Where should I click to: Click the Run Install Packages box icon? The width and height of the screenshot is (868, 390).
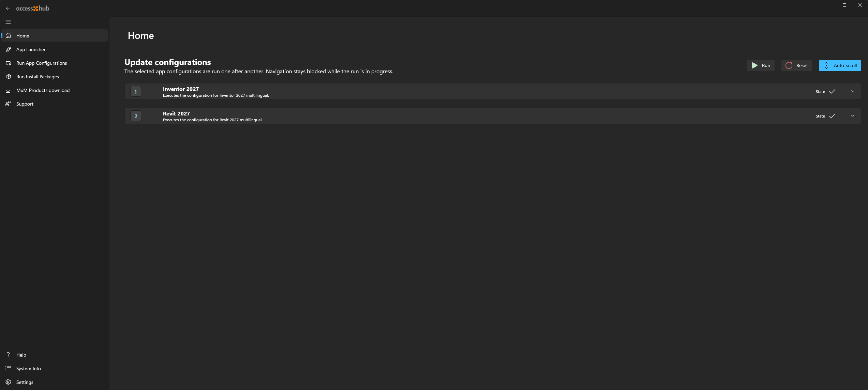coord(8,76)
